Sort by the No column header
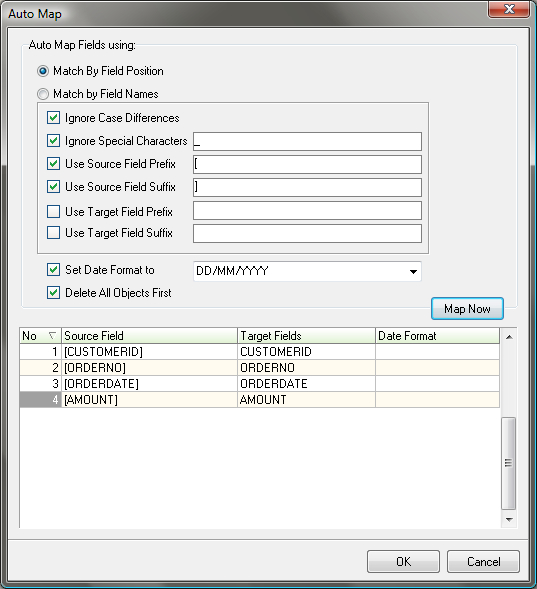The width and height of the screenshot is (537, 589). [x=40, y=335]
